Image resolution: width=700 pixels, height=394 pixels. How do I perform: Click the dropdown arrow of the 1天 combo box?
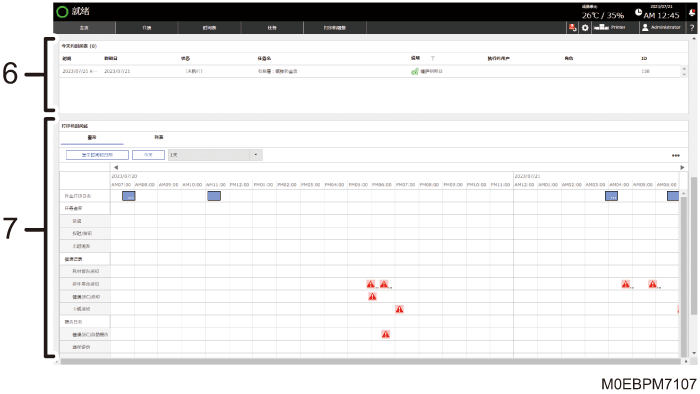256,155
